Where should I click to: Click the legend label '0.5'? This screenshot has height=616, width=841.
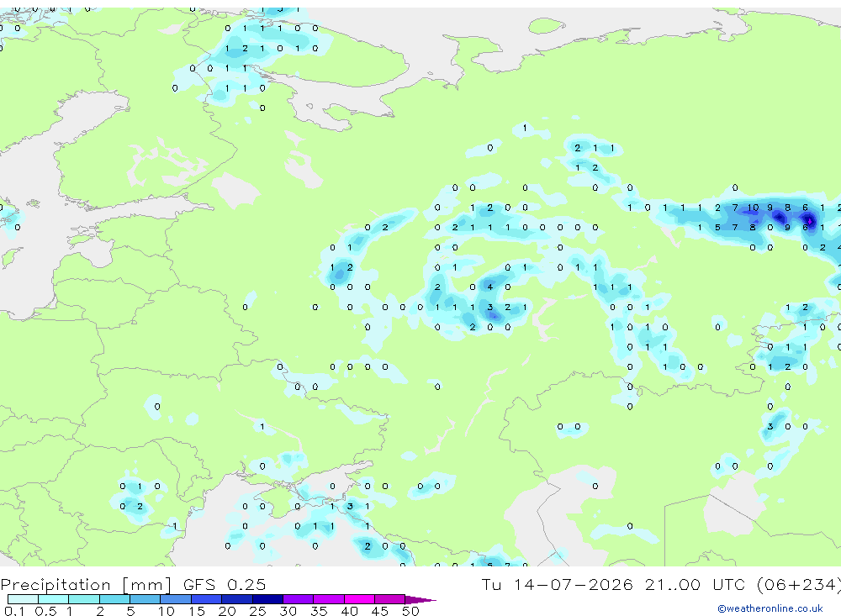45,611
